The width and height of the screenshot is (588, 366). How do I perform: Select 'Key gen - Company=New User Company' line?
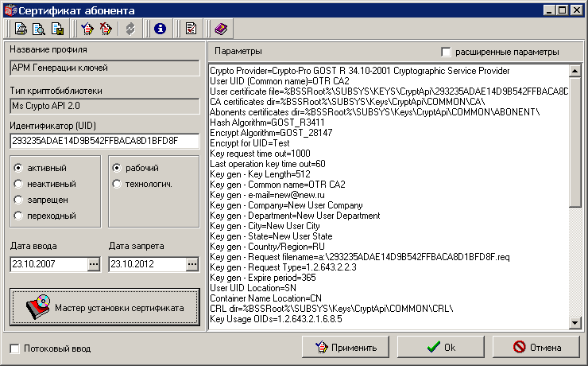click(286, 205)
